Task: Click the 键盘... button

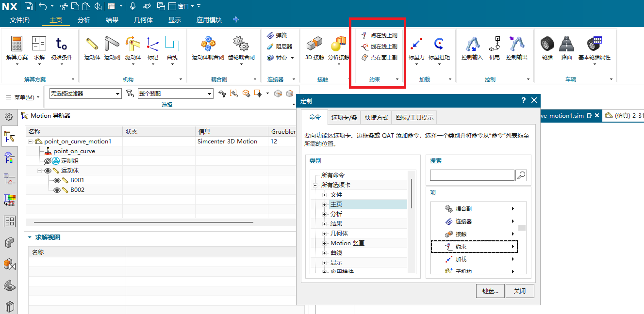Action: [490, 291]
